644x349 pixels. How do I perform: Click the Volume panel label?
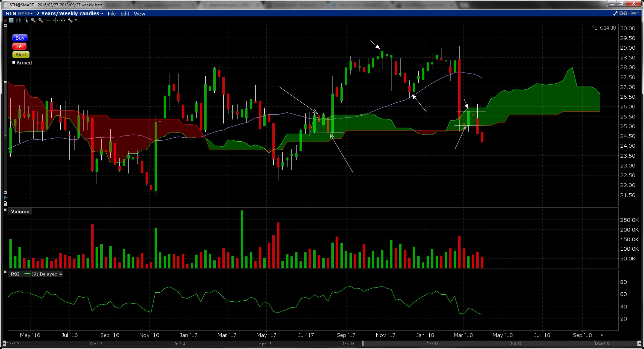[x=20, y=211]
